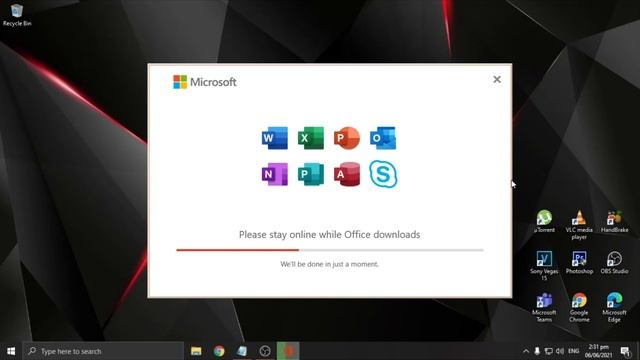This screenshot has width=640, height=360.
Task: Click the Excel icon in the Office installer
Action: point(311,138)
